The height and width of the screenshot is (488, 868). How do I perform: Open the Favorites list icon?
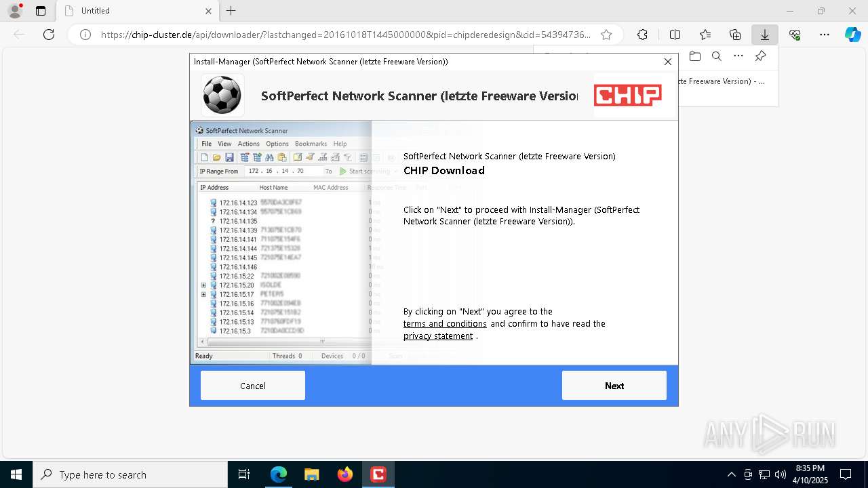(x=705, y=35)
